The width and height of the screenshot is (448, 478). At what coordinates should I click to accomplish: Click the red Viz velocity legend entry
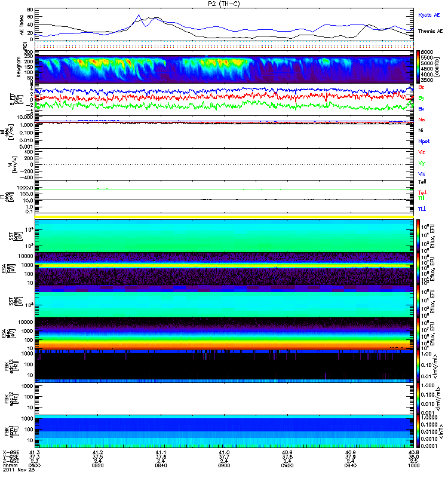(421, 153)
